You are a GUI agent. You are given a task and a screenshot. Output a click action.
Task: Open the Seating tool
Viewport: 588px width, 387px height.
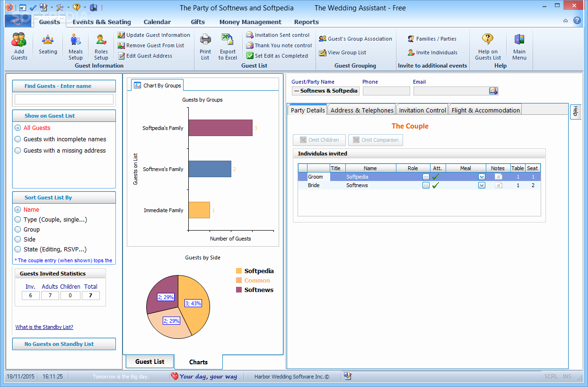[x=48, y=46]
